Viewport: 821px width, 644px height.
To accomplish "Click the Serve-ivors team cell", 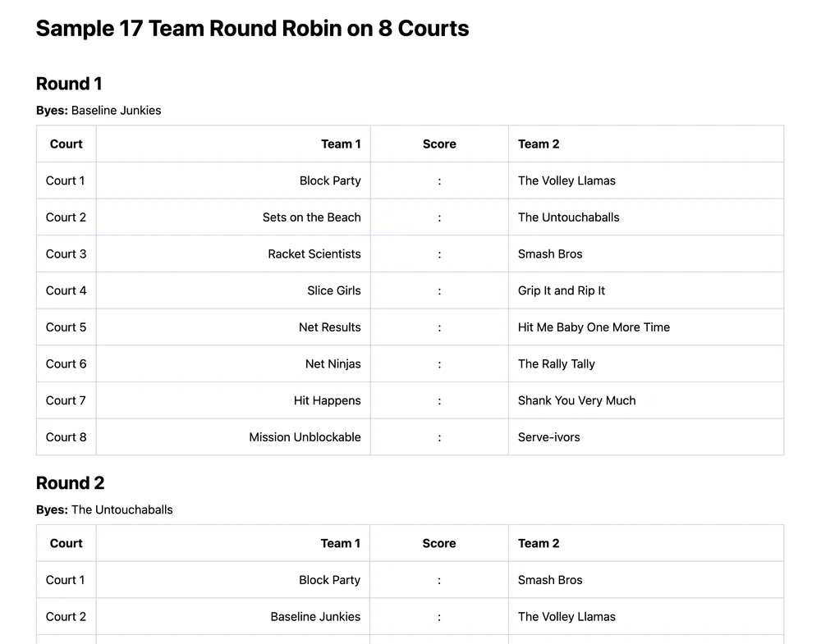I will (548, 437).
